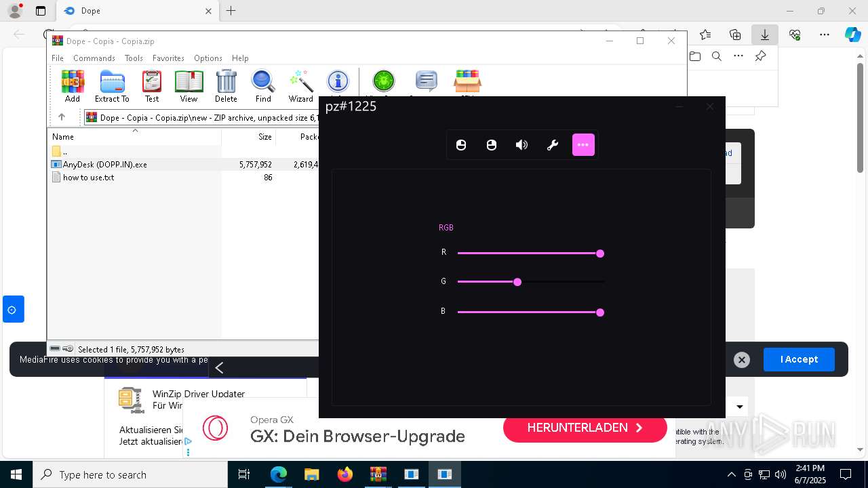Accept MediaFire cookies with I Accept
The image size is (868, 488).
(799, 359)
